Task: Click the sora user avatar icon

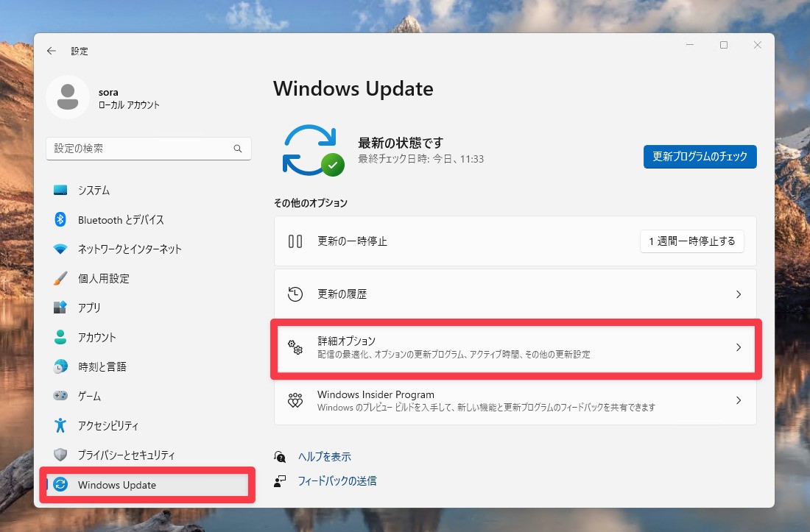Action: coord(68,97)
